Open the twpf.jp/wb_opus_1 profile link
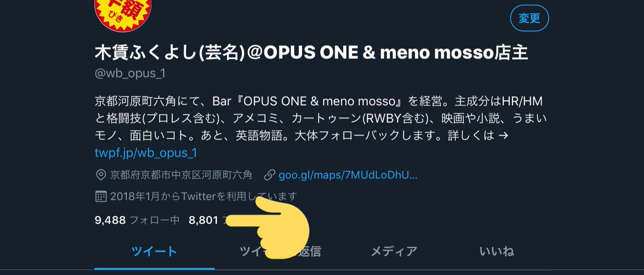Image resolution: width=644 pixels, height=275 pixels. coord(145,153)
